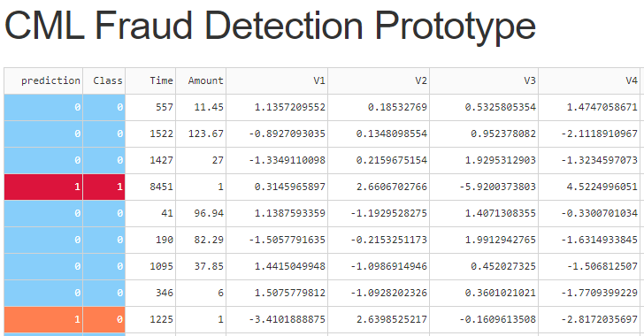Click the V3 column header
This screenshot has width=644, height=336.
[x=484, y=81]
